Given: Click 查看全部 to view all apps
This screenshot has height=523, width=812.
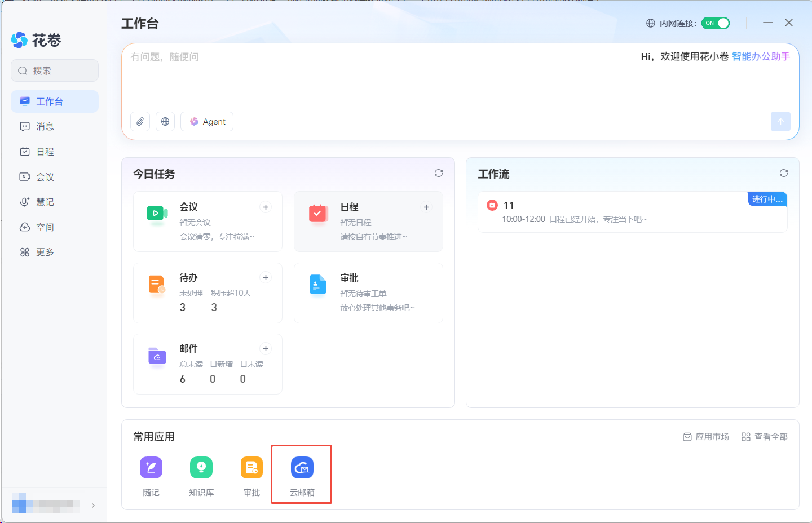Looking at the screenshot, I should (765, 437).
